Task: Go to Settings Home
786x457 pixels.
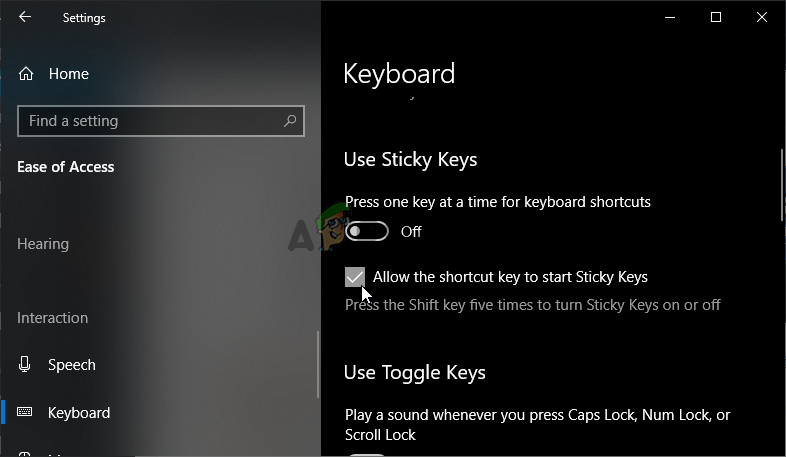Action: (x=68, y=74)
